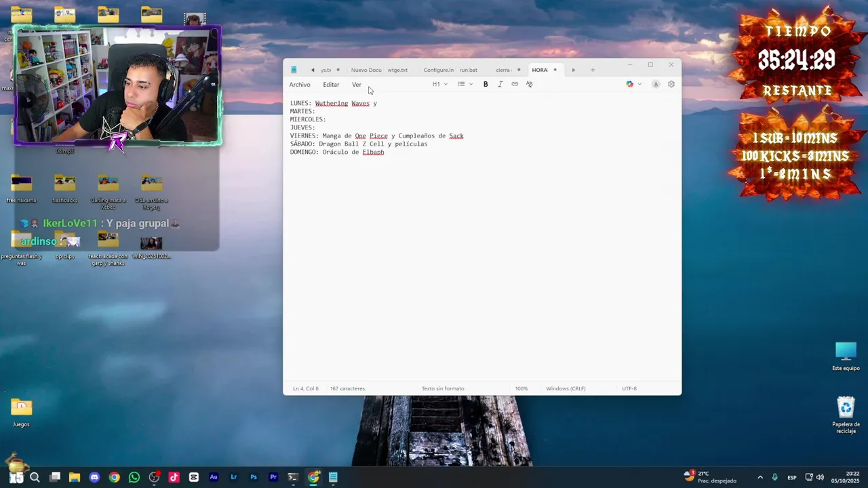The image size is (868, 488).
Task: Open File Explorer from taskbar
Action: click(75, 477)
